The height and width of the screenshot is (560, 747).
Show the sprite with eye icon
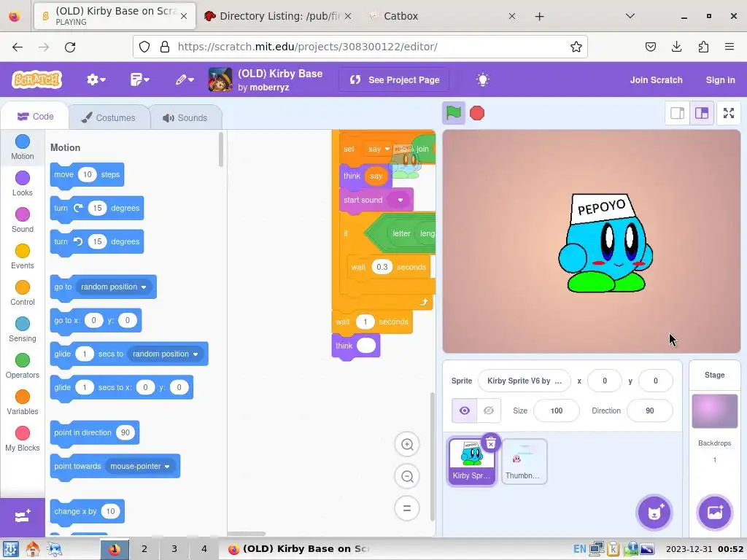[x=464, y=411]
